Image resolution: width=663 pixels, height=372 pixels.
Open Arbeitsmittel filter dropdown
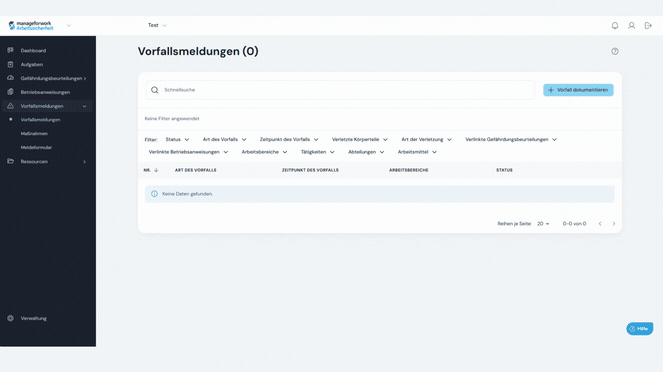tap(417, 152)
